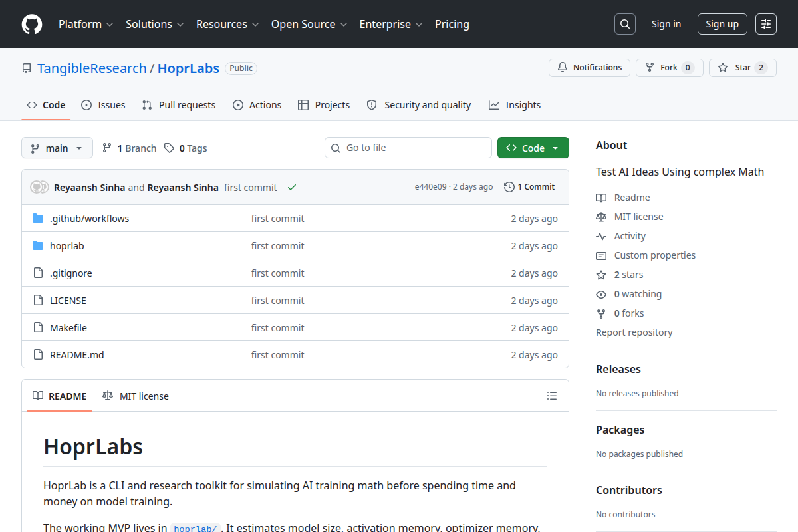
Task: Click the Report repository link
Action: click(x=634, y=332)
